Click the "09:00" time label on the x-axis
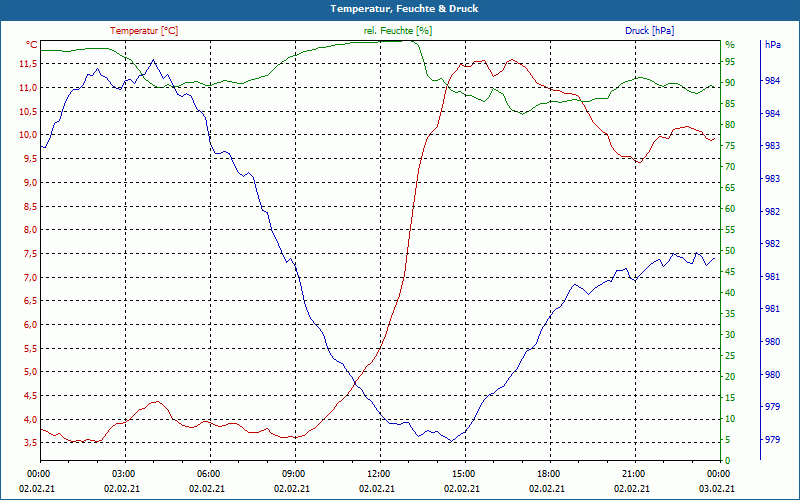The width and height of the screenshot is (800, 500). click(x=294, y=473)
